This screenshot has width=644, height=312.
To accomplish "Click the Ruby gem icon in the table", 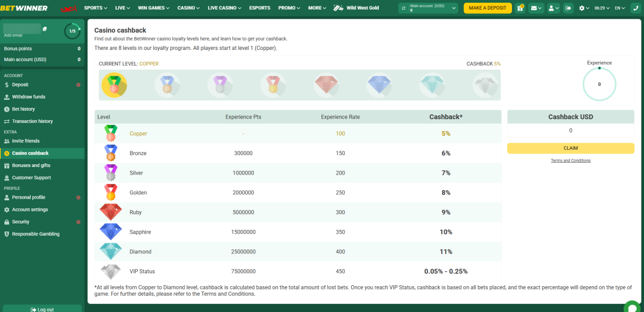I will [x=111, y=212].
